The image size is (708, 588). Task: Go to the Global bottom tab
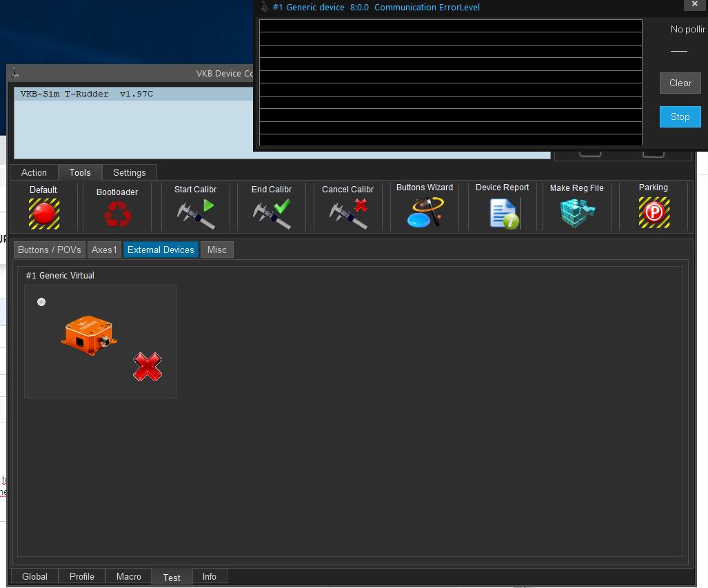click(x=34, y=577)
